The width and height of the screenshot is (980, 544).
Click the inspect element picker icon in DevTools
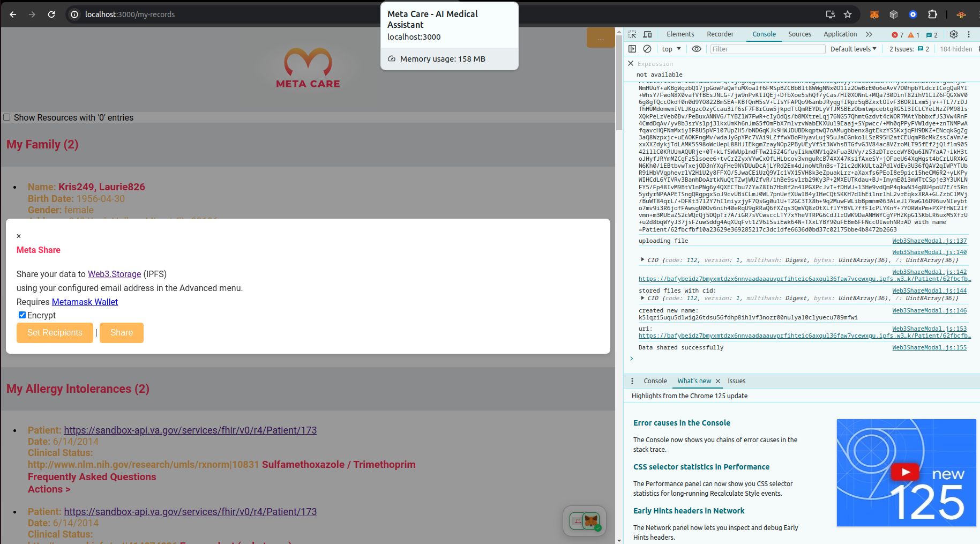coord(632,34)
